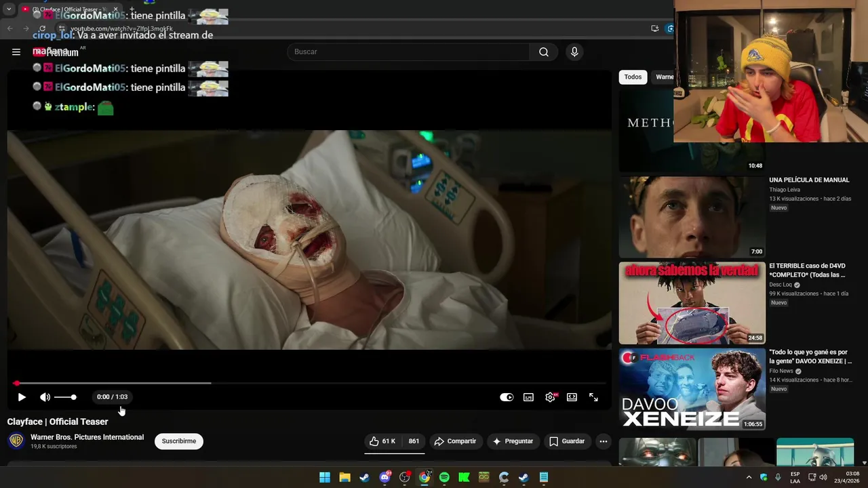Open the ESP LAA language switcher
Image resolution: width=868 pixels, height=488 pixels.
tap(795, 477)
